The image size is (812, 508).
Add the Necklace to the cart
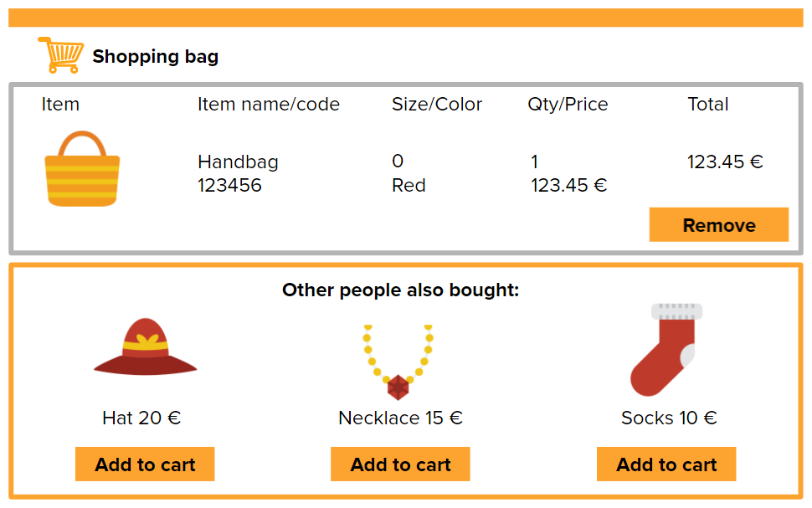(x=399, y=464)
